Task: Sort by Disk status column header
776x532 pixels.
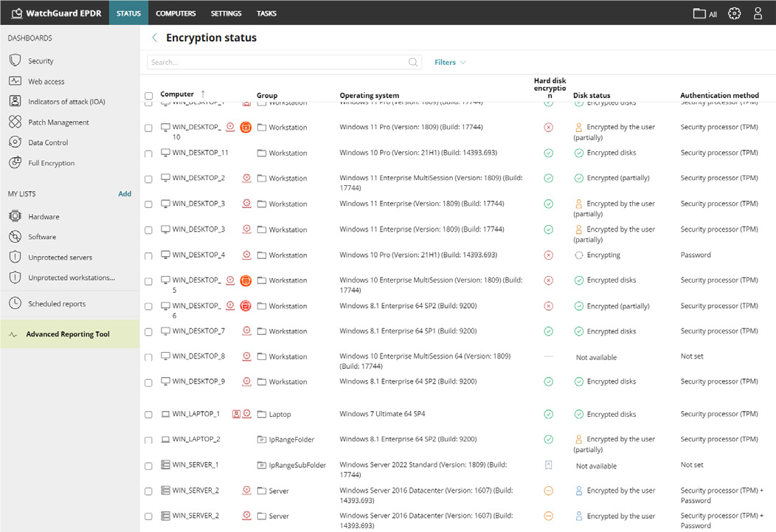Action: click(592, 95)
